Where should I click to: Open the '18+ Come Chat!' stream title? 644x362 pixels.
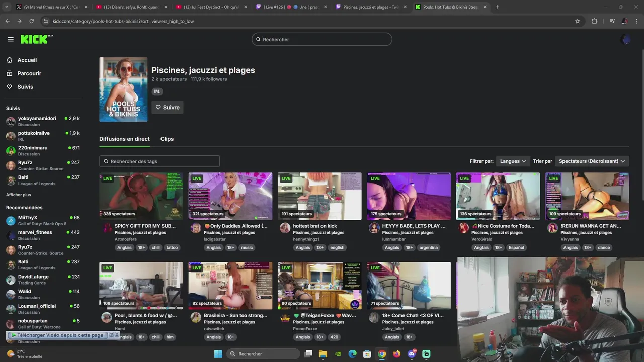[x=413, y=316]
